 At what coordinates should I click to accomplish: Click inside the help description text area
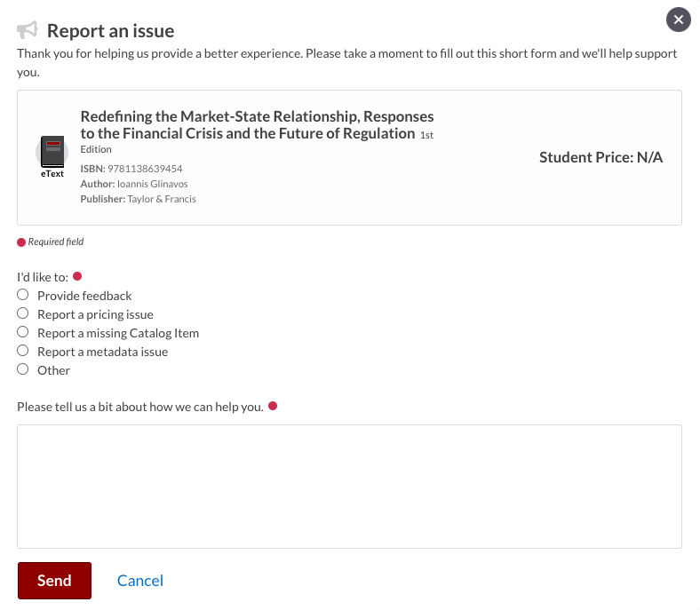[349, 487]
